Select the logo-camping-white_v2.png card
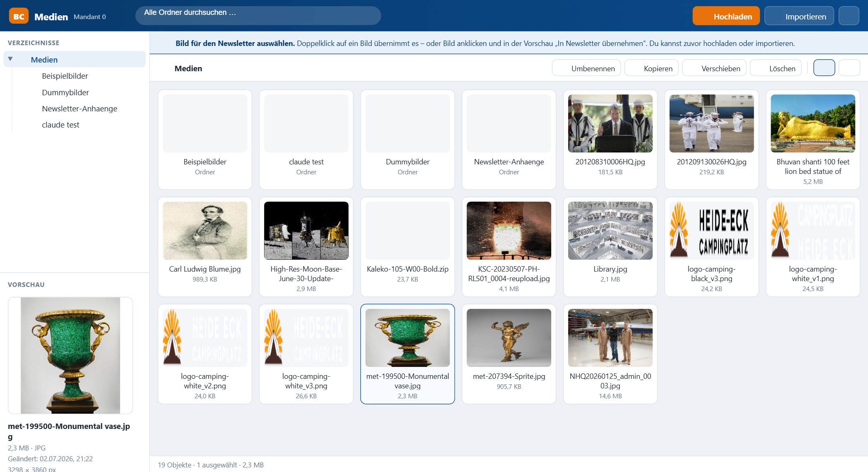This screenshot has width=868, height=472. [x=205, y=354]
